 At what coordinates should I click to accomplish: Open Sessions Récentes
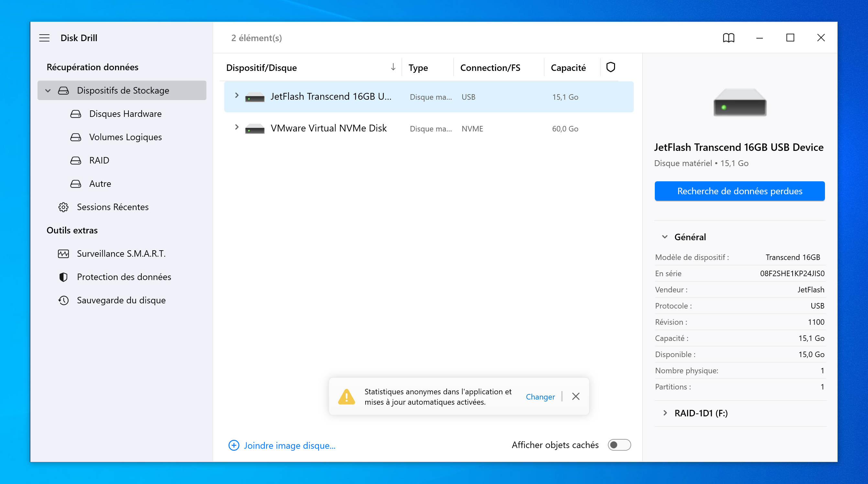tap(113, 207)
